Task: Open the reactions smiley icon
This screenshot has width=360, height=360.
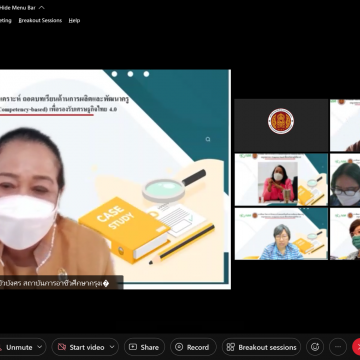Action: (315, 347)
